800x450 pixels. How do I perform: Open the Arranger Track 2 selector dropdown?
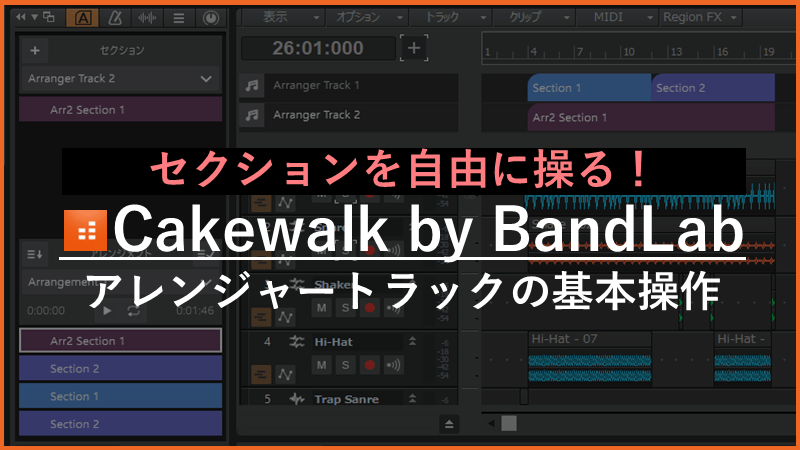pyautogui.click(x=120, y=79)
